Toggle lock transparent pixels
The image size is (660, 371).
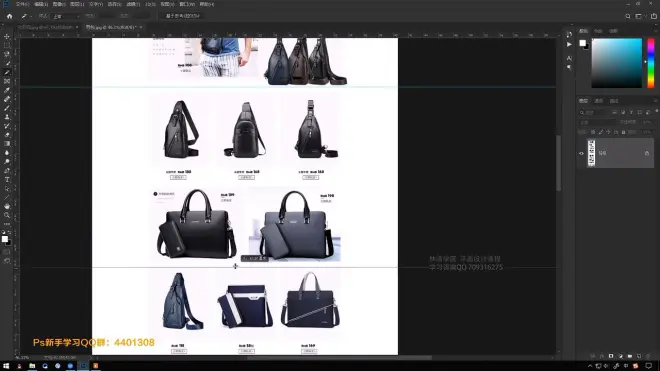[593, 132]
